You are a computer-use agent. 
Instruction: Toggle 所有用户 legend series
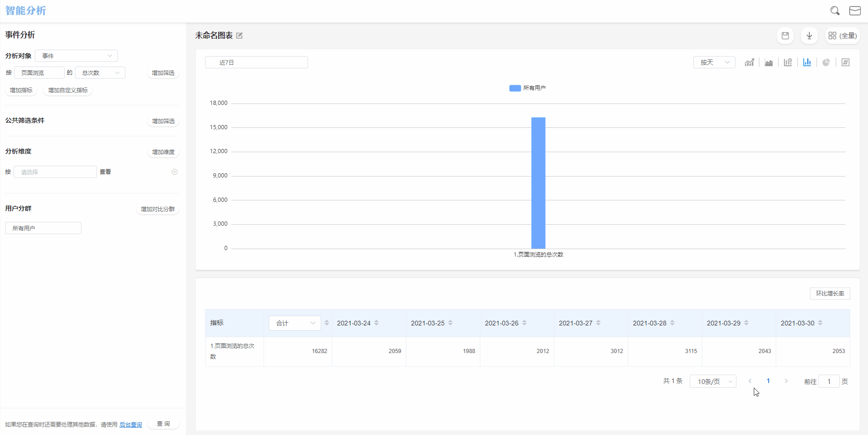[527, 88]
